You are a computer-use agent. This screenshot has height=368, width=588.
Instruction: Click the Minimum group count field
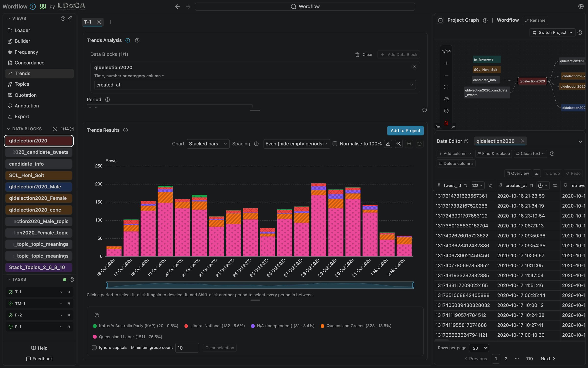point(187,348)
